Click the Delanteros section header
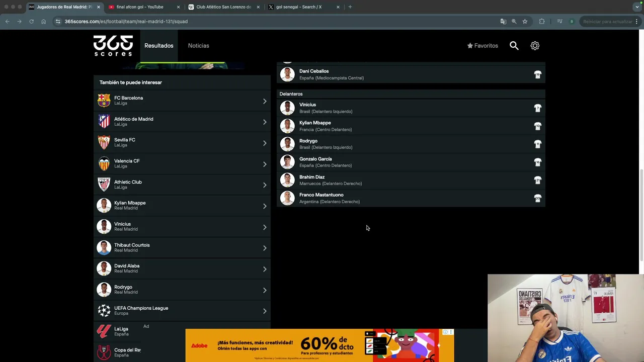644x362 pixels. pyautogui.click(x=411, y=94)
